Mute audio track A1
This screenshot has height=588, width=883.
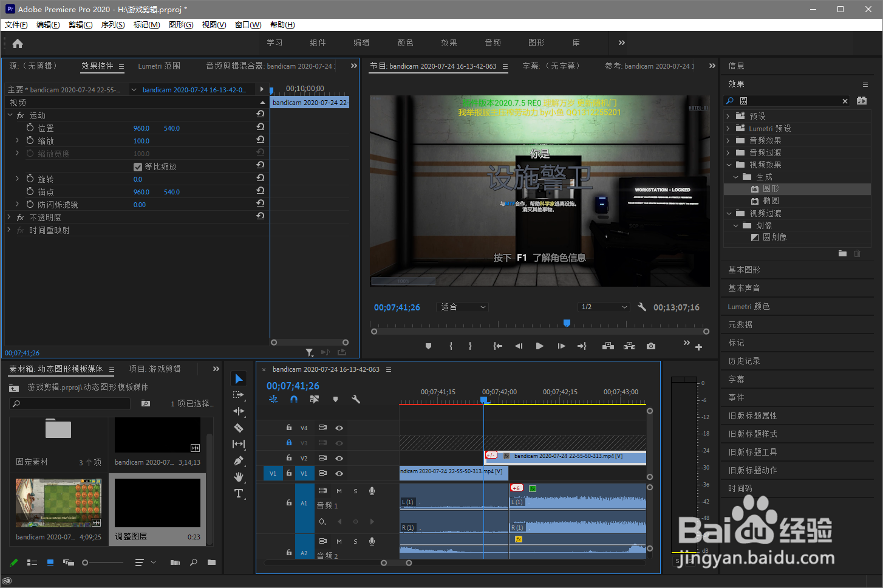[339, 491]
